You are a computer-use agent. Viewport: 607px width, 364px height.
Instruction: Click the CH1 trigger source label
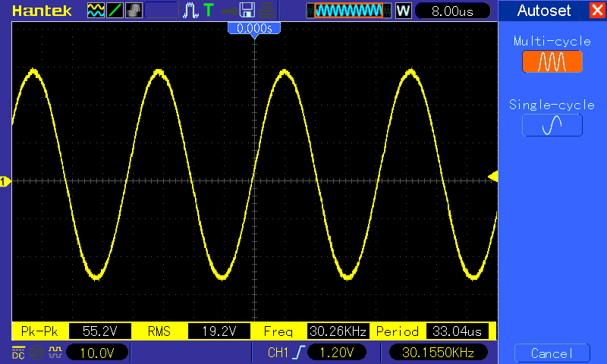[278, 353]
